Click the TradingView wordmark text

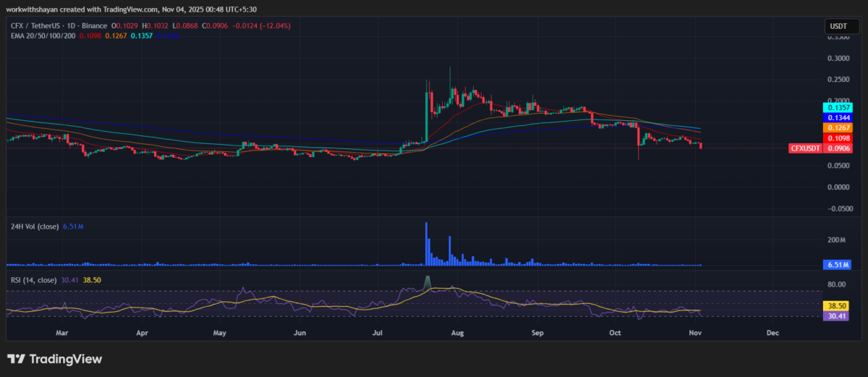[x=64, y=359]
